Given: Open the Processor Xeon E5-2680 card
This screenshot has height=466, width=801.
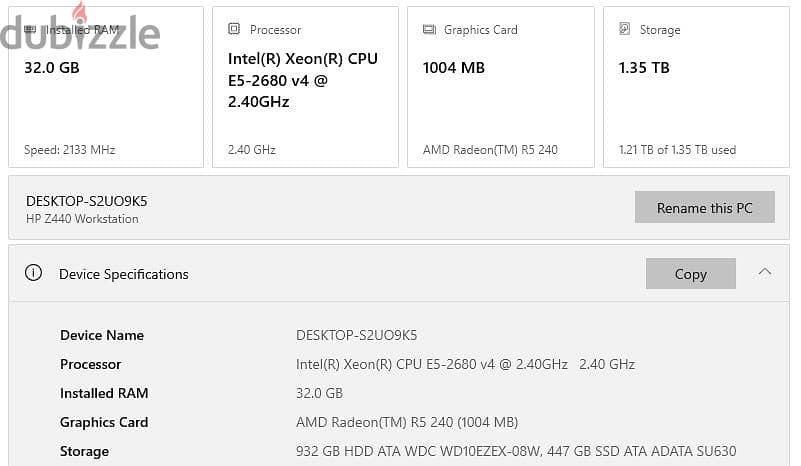Looking at the screenshot, I should pos(305,87).
